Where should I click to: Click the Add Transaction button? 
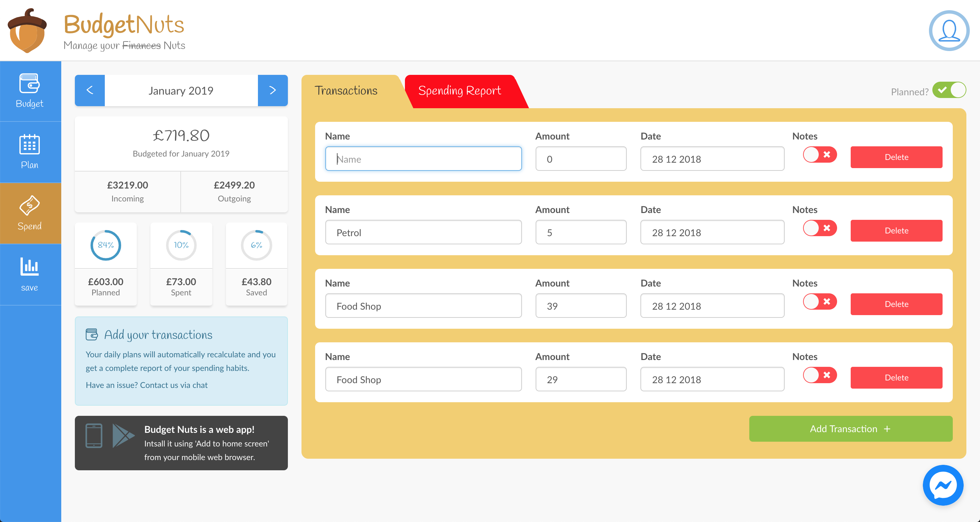coord(851,429)
